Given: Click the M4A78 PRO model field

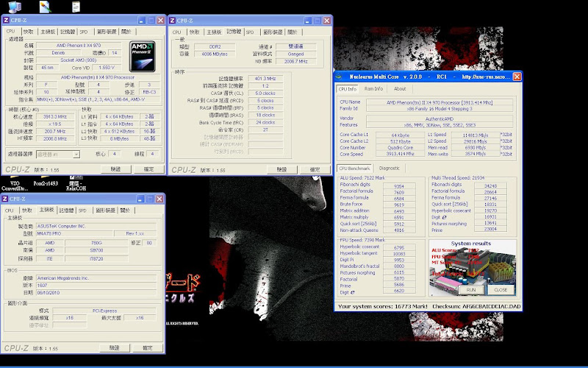Looking at the screenshot, I should [74, 233].
